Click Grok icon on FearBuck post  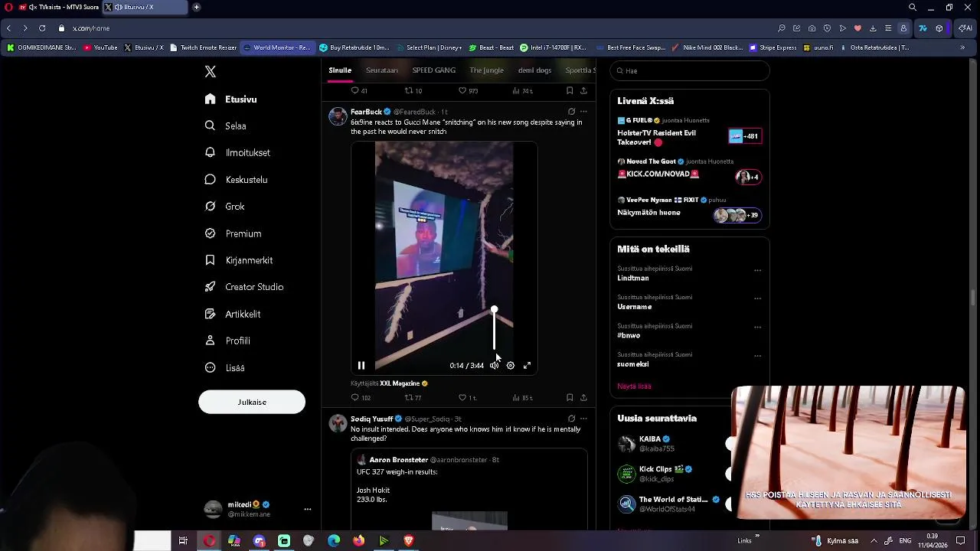click(x=571, y=112)
